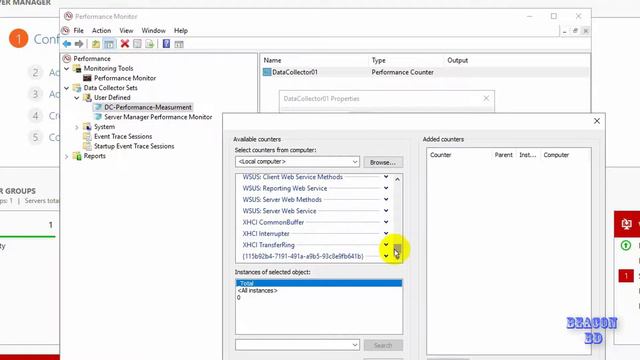The image size is (640, 360).
Task: Click the Up one level folder icon
Action: (96, 44)
